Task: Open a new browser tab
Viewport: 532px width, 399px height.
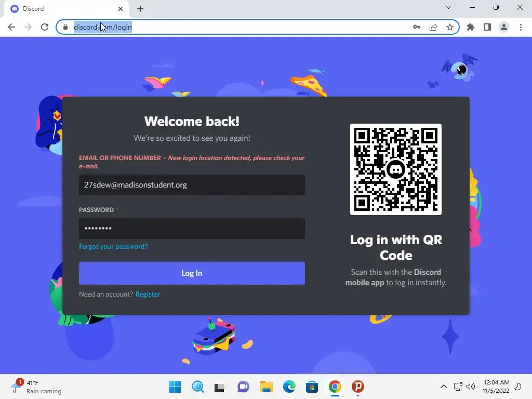Action: (140, 9)
